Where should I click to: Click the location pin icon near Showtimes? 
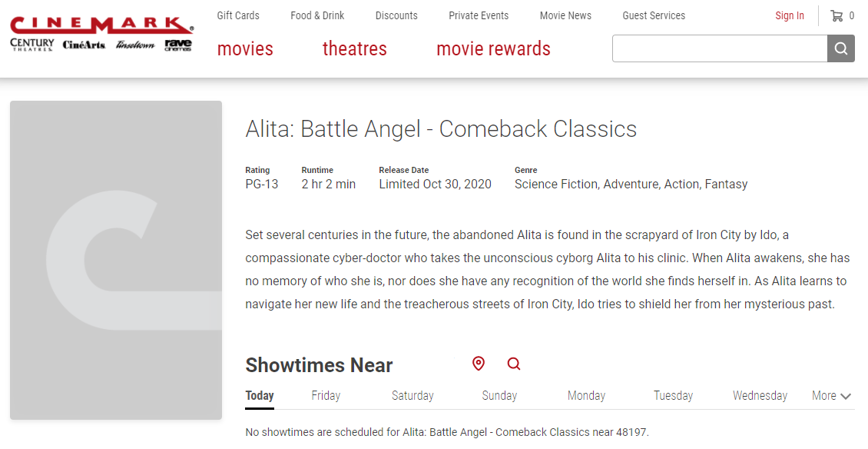[479, 364]
